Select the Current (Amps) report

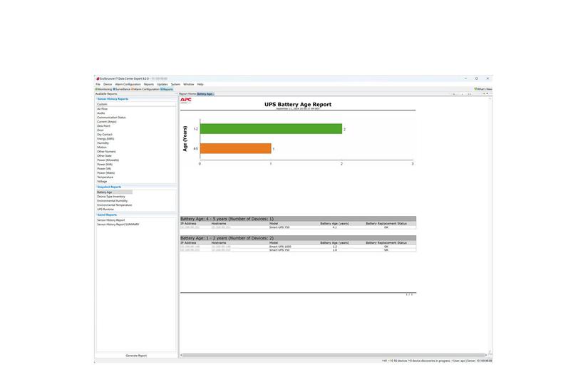click(106, 122)
